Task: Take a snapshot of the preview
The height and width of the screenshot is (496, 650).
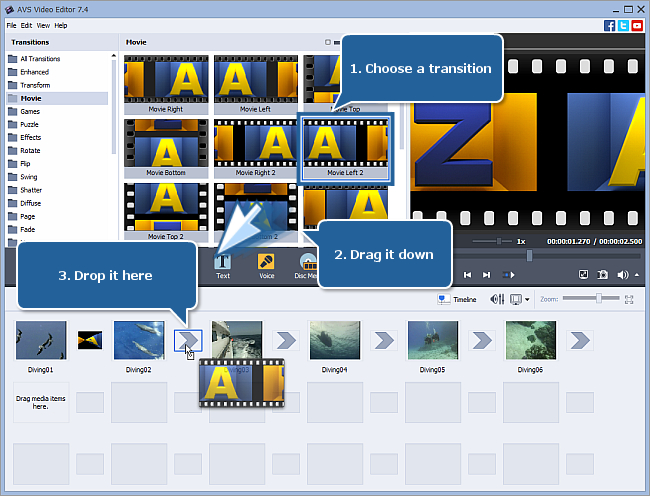Action: pos(602,275)
